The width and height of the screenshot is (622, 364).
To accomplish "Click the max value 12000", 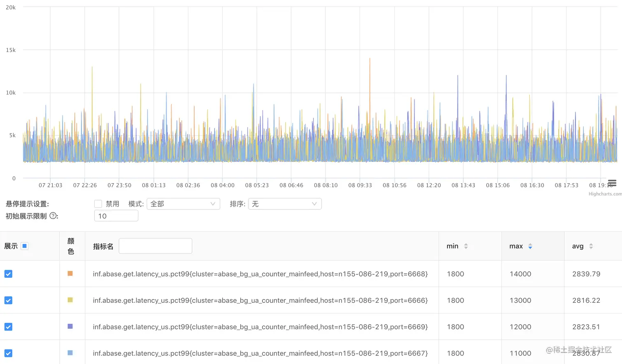I will (520, 327).
